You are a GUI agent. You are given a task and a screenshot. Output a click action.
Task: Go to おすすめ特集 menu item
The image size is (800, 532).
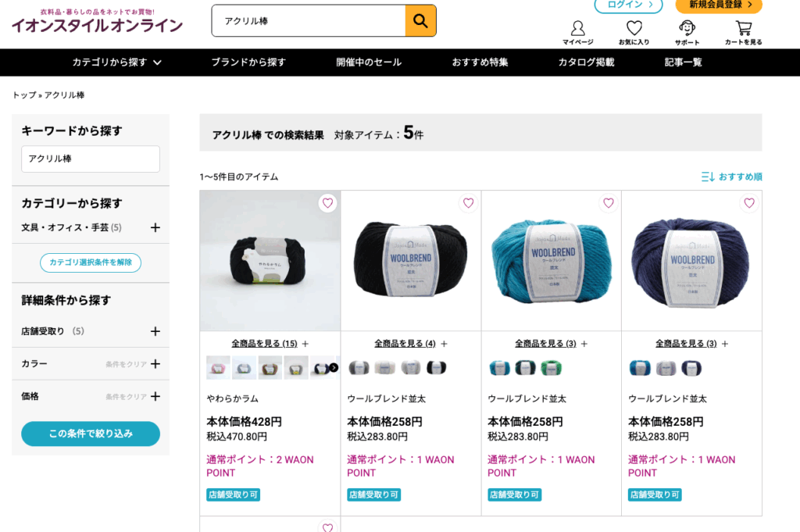point(480,62)
